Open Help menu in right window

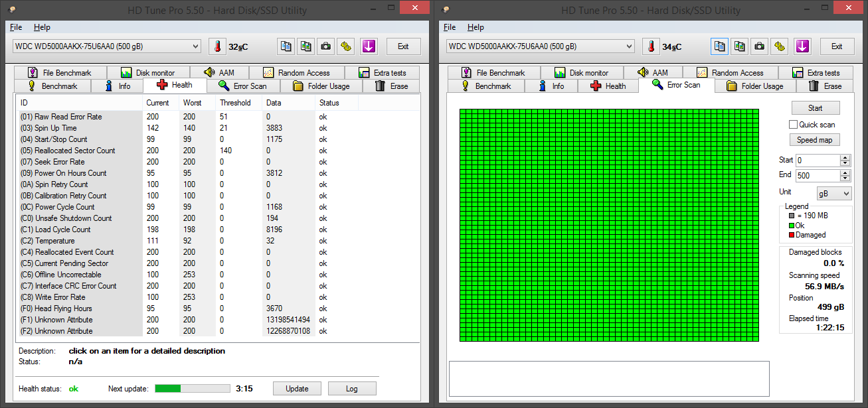tap(476, 27)
